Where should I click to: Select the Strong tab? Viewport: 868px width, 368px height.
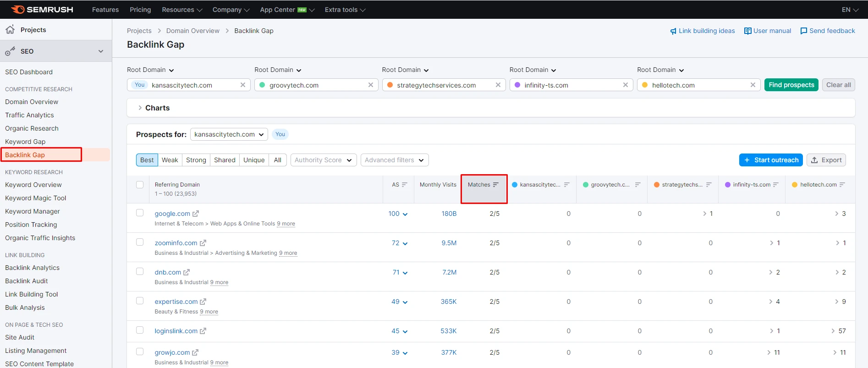pyautogui.click(x=196, y=160)
